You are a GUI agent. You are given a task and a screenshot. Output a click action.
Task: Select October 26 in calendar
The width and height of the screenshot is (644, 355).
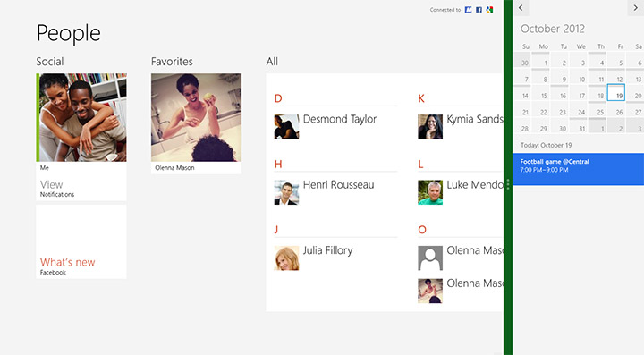pos(616,109)
